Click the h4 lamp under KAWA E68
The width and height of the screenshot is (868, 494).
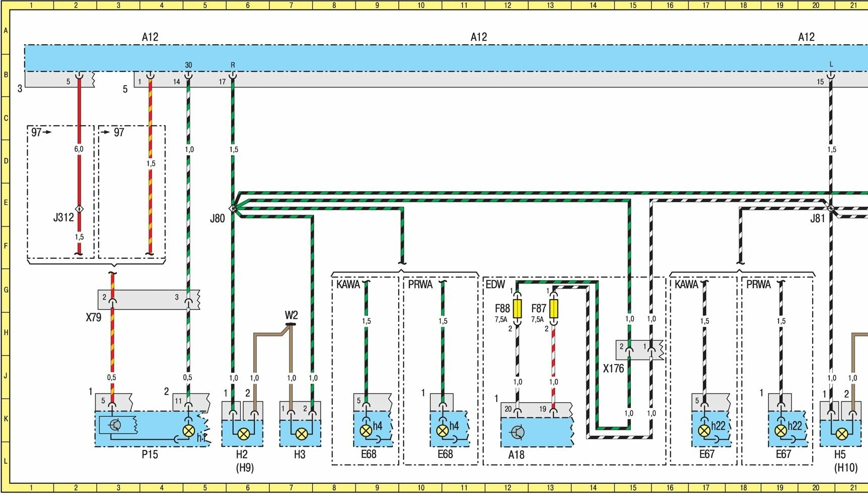(x=366, y=431)
